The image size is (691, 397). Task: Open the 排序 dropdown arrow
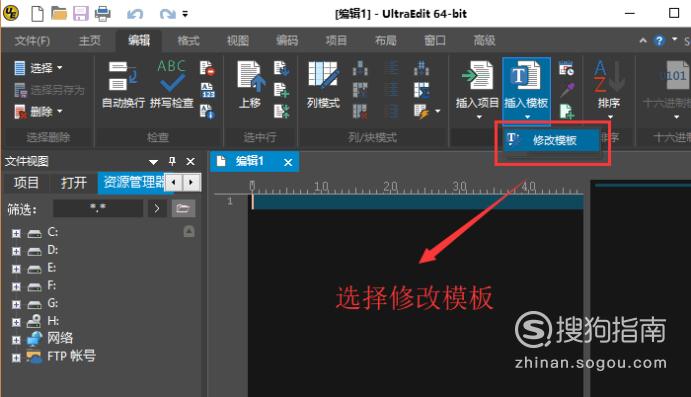610,117
